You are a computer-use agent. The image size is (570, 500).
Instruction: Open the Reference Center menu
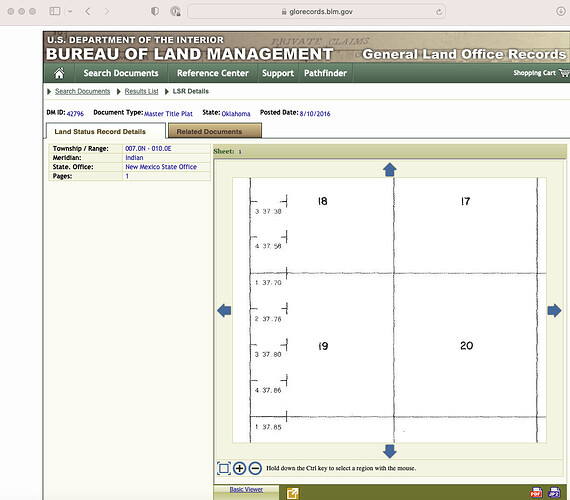pos(213,73)
